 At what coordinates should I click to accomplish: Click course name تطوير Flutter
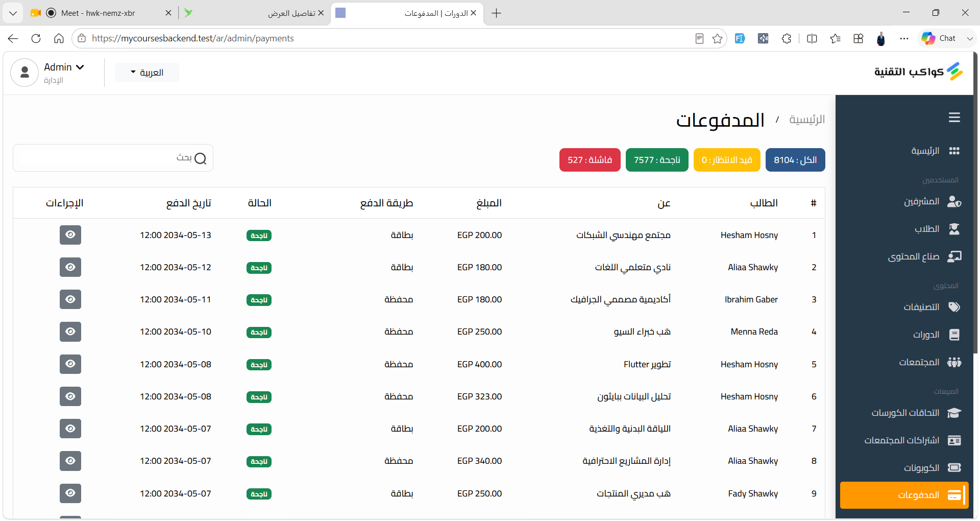(x=647, y=364)
